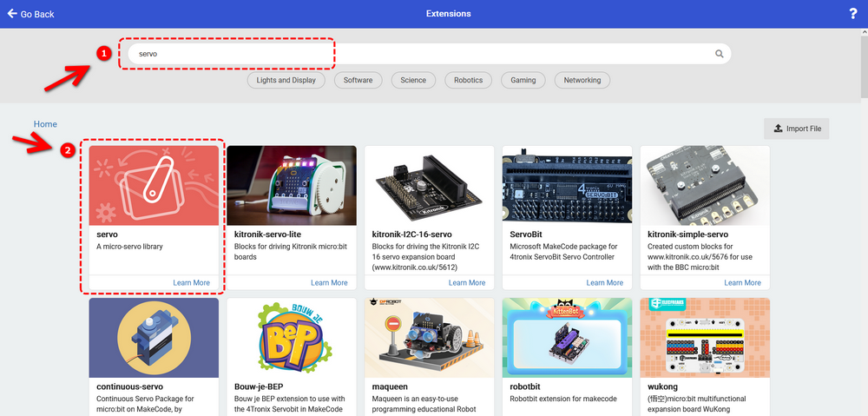
Task: Click the 'maqueen' title text
Action: [x=390, y=386]
